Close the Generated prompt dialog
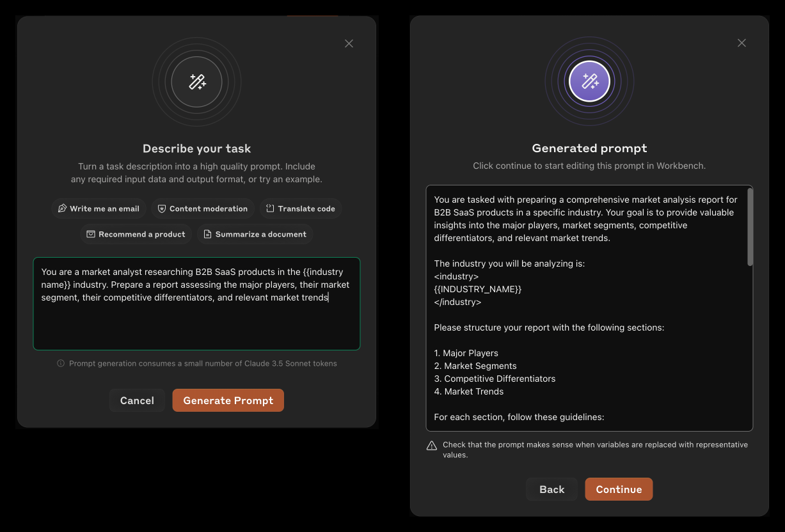Image resolution: width=785 pixels, height=532 pixels. 741,43
